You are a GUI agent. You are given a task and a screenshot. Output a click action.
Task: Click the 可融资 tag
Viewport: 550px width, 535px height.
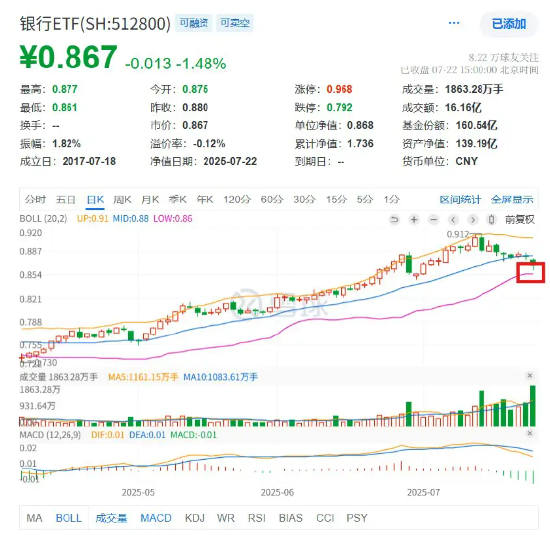[194, 23]
